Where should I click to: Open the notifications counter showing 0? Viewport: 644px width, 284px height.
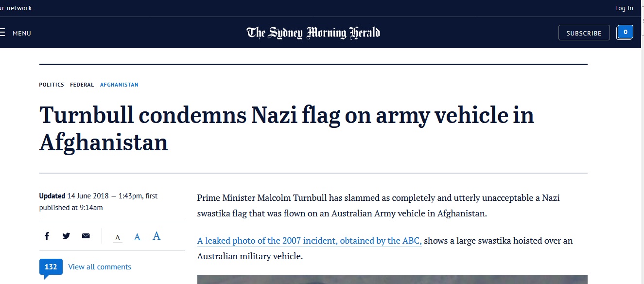(x=625, y=32)
